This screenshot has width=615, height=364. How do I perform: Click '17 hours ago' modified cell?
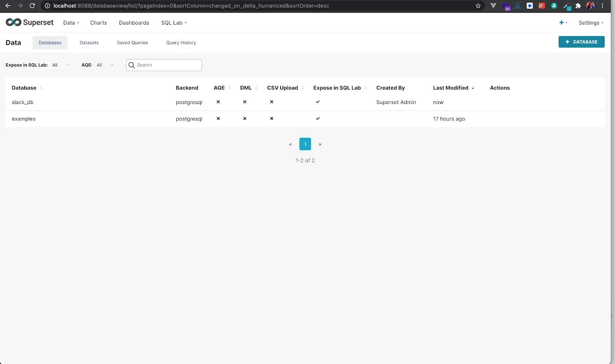[x=449, y=119]
